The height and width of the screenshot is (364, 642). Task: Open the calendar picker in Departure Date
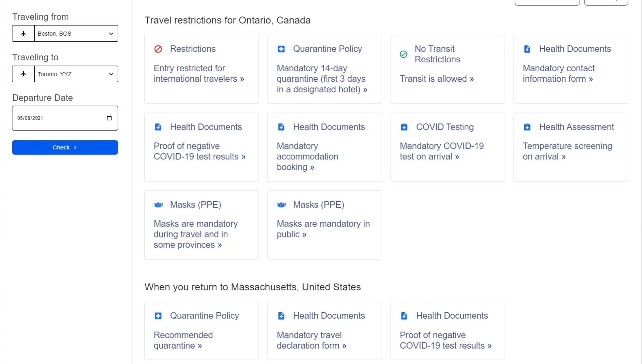(109, 118)
